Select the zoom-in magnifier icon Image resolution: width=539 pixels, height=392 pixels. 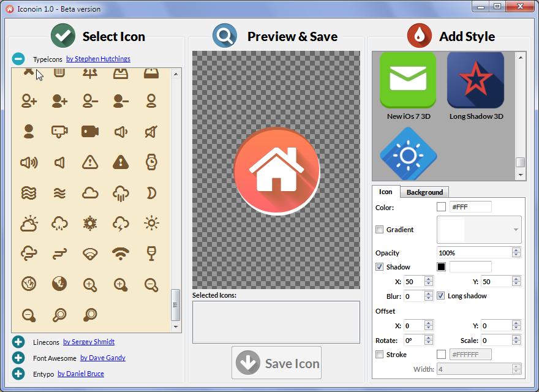click(x=90, y=285)
